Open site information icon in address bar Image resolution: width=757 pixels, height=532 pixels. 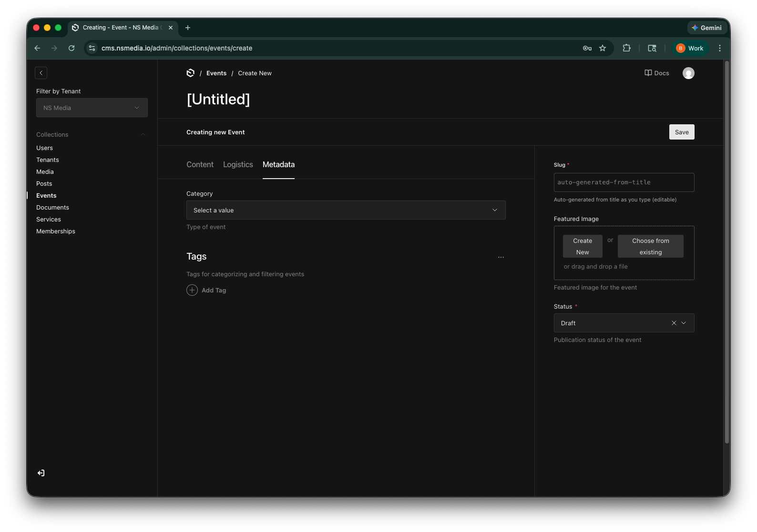[x=92, y=48]
